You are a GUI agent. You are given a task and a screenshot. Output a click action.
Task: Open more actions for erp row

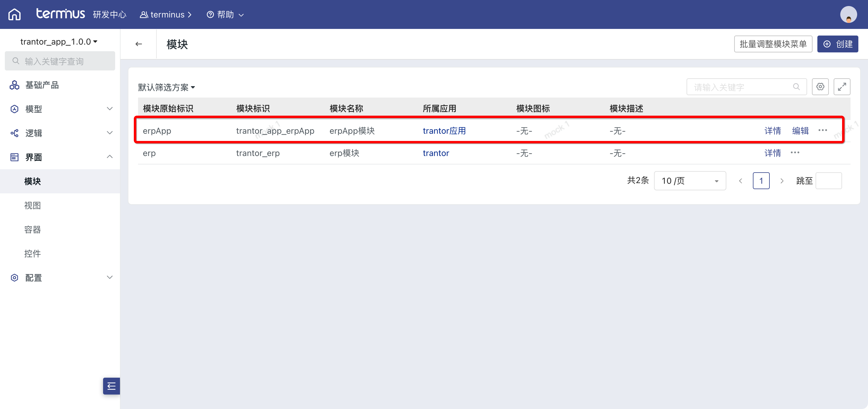tap(795, 153)
